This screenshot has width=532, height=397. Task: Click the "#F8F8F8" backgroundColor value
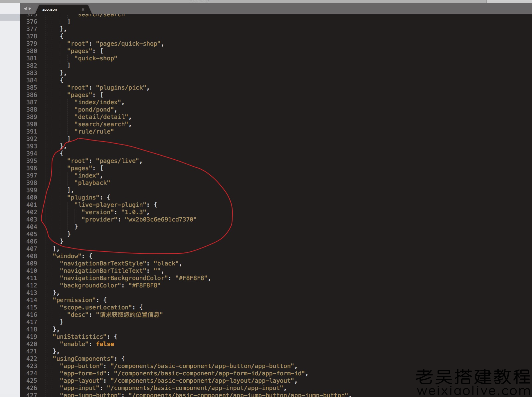tap(144, 285)
